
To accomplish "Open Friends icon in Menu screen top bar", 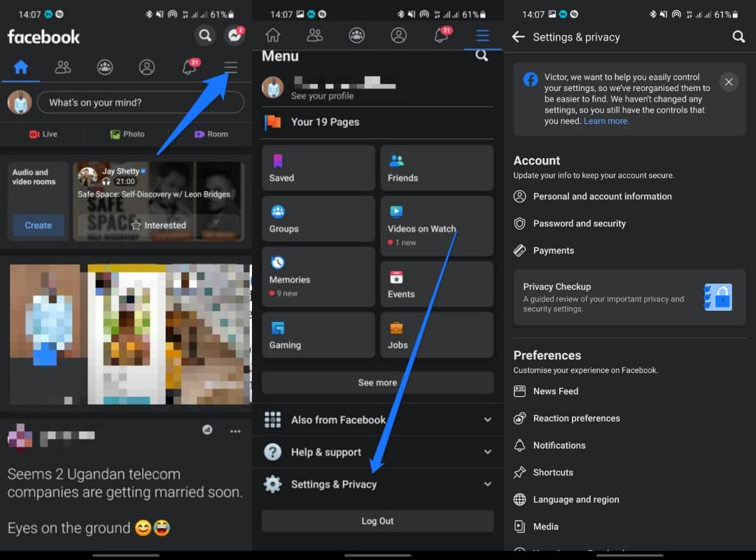I will tap(315, 35).
